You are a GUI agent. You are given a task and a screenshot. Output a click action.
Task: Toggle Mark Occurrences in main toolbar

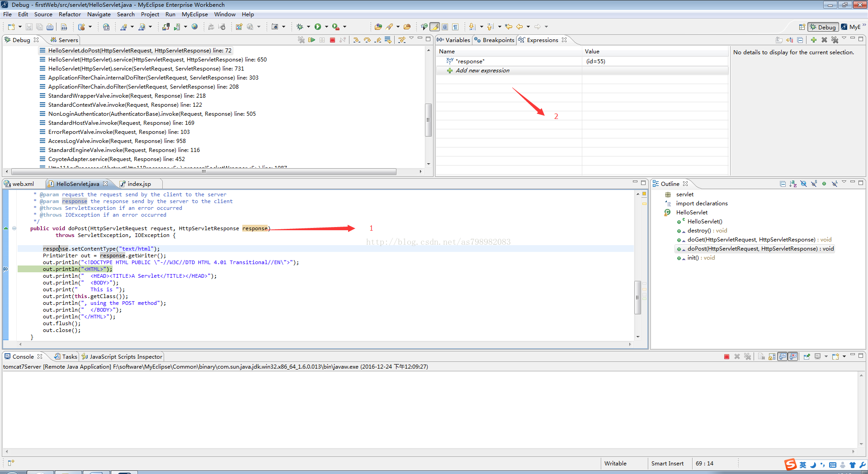coord(434,27)
